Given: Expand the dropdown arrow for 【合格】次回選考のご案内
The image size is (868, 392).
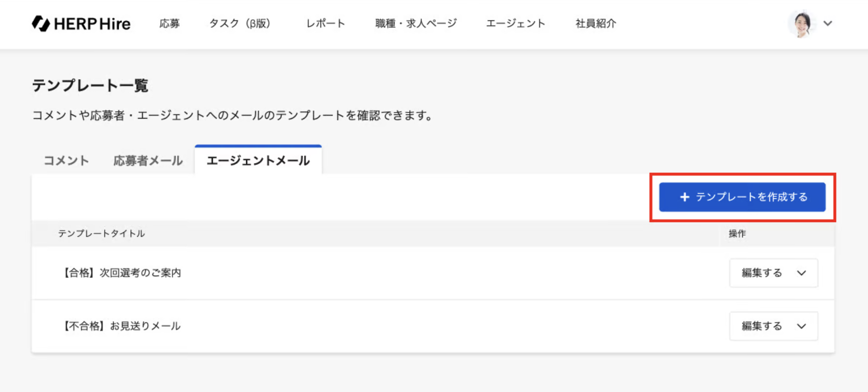Looking at the screenshot, I should (x=802, y=273).
